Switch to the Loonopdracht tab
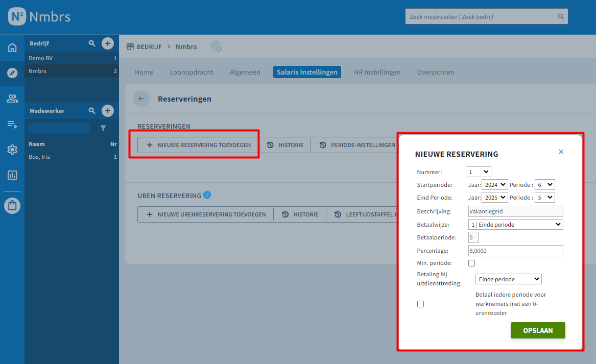The height and width of the screenshot is (364, 596). [192, 72]
